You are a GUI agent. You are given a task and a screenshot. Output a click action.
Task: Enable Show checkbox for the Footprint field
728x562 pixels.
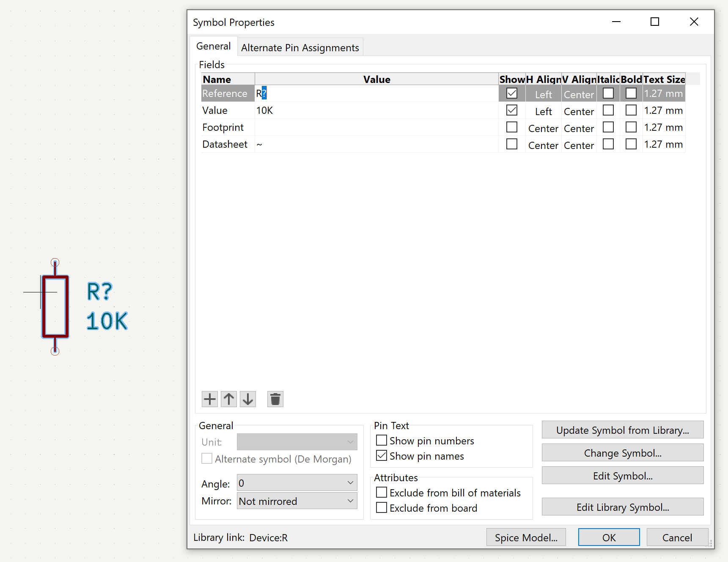511,127
